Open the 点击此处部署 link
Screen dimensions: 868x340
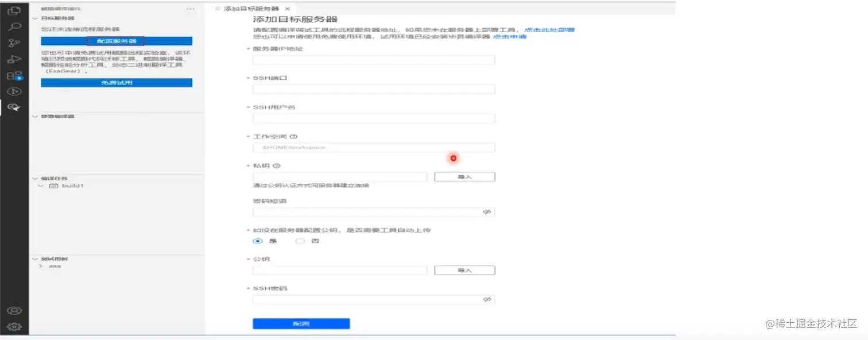[549, 29]
